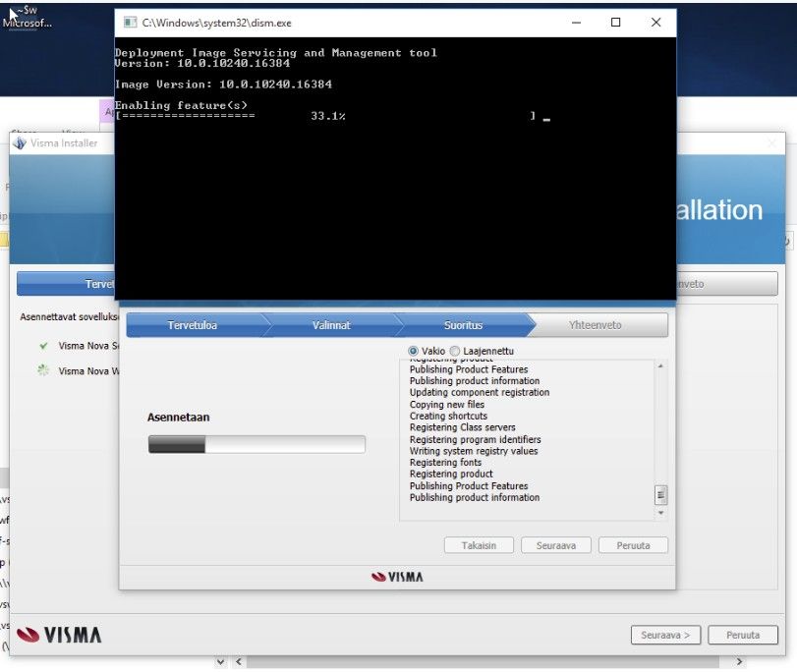The image size is (797, 672).
Task: Click the Visma Nova S list entry
Action: (87, 346)
